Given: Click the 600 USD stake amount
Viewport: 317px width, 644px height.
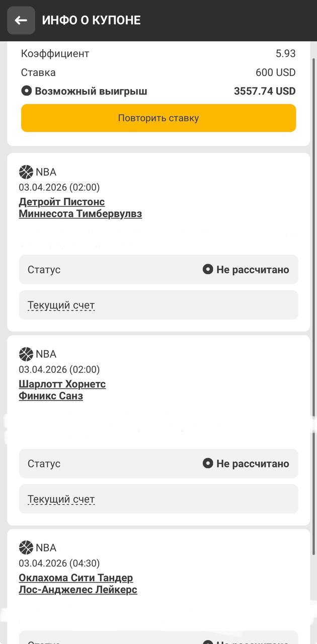Looking at the screenshot, I should (275, 72).
